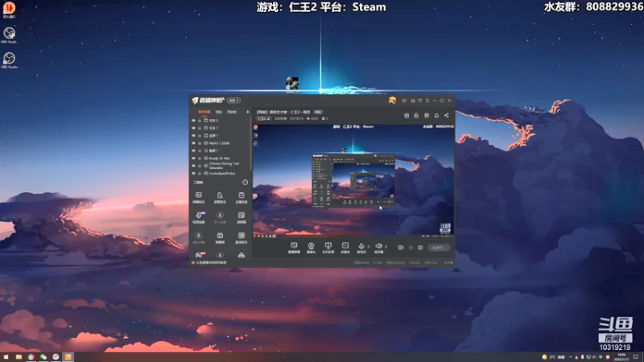Mute the microphone icon in bottom toolbar
This screenshot has height=362, width=644.
[x=361, y=247]
